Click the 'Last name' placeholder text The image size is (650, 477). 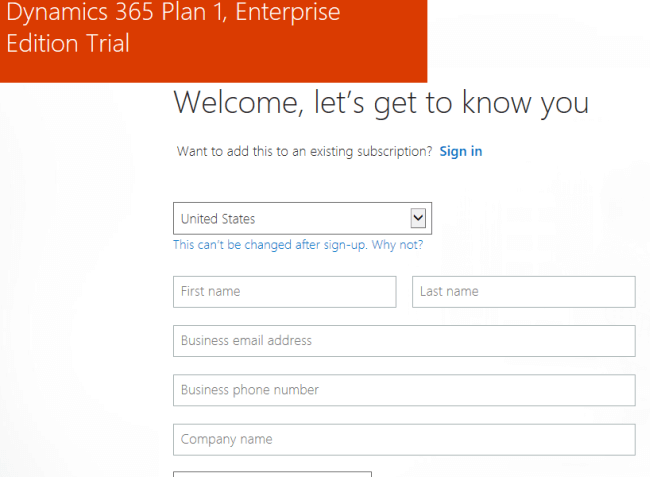[x=449, y=292]
